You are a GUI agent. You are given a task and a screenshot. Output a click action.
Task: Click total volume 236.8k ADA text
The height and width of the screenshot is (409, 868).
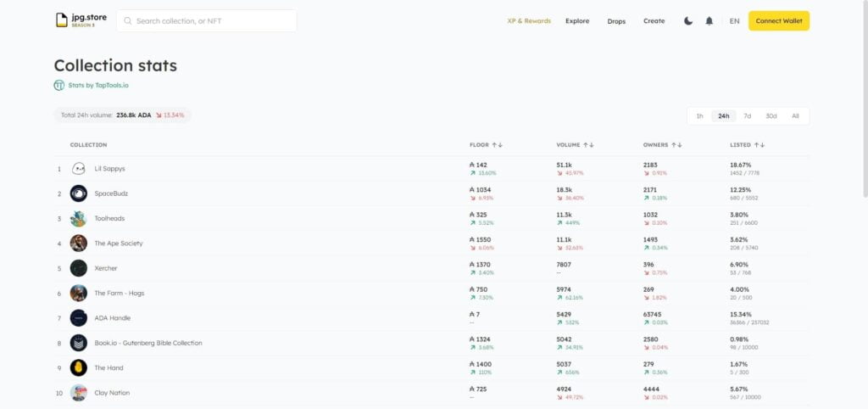[x=133, y=115]
